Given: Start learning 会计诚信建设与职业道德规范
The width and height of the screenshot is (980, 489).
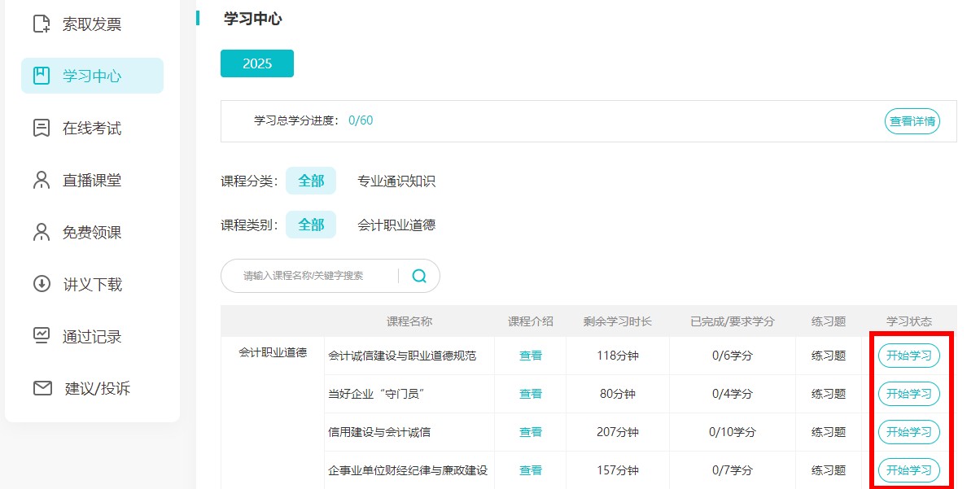Looking at the screenshot, I should click(908, 356).
